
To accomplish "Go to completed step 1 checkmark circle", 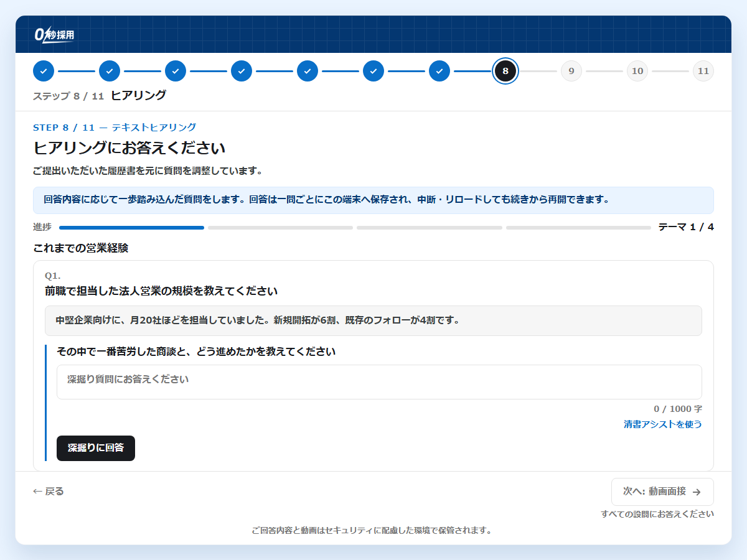I will [x=44, y=71].
